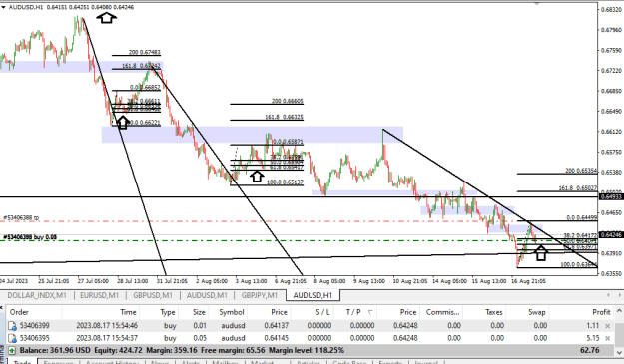Switch to the AUDUSD,M1 chart tab
Viewport: 624px width, 364px height.
pyautogui.click(x=207, y=295)
